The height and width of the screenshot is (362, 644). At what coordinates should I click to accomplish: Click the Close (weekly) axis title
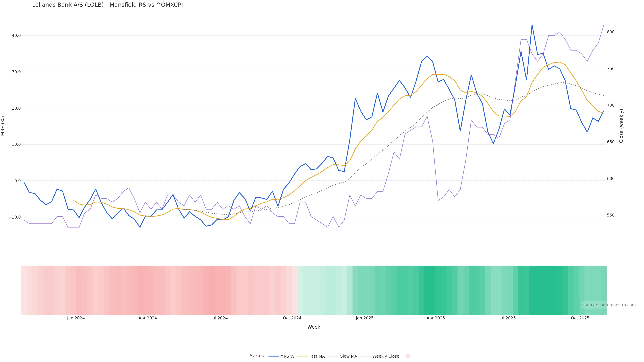(621, 126)
